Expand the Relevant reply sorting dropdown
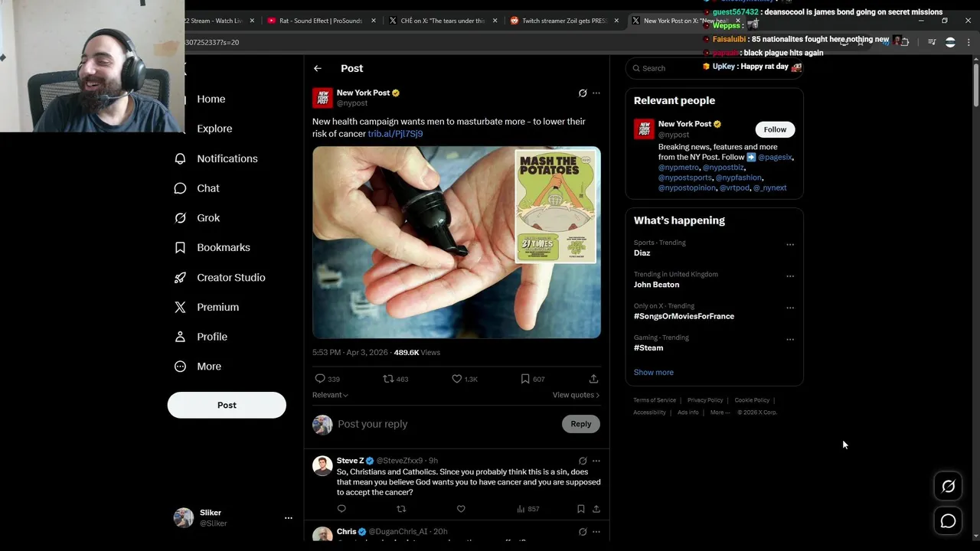This screenshot has height=551, width=980. coord(330,395)
